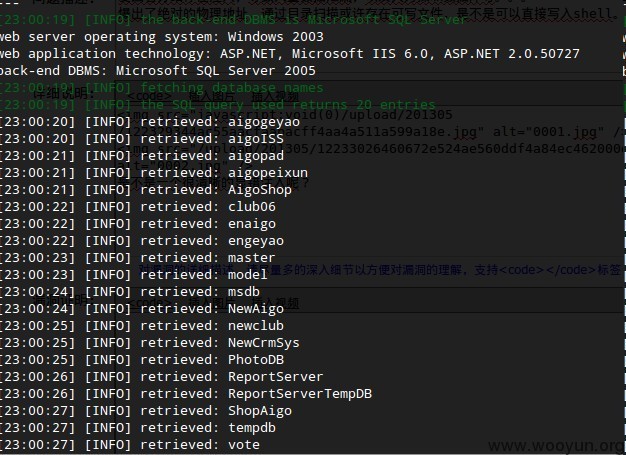
Task: Select the 'web application technology' line
Action: pyautogui.click(x=289, y=54)
